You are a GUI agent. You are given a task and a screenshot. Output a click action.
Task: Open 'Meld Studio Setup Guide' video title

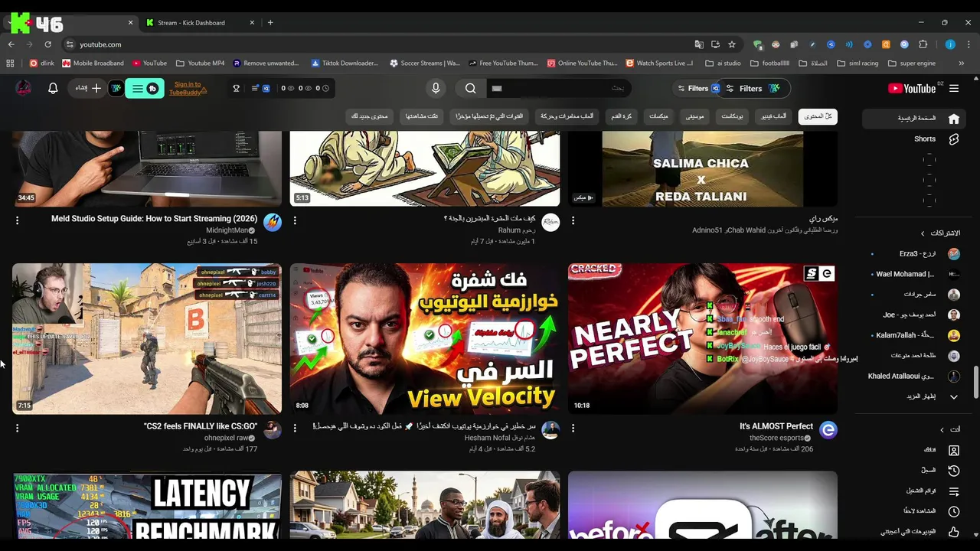point(154,219)
